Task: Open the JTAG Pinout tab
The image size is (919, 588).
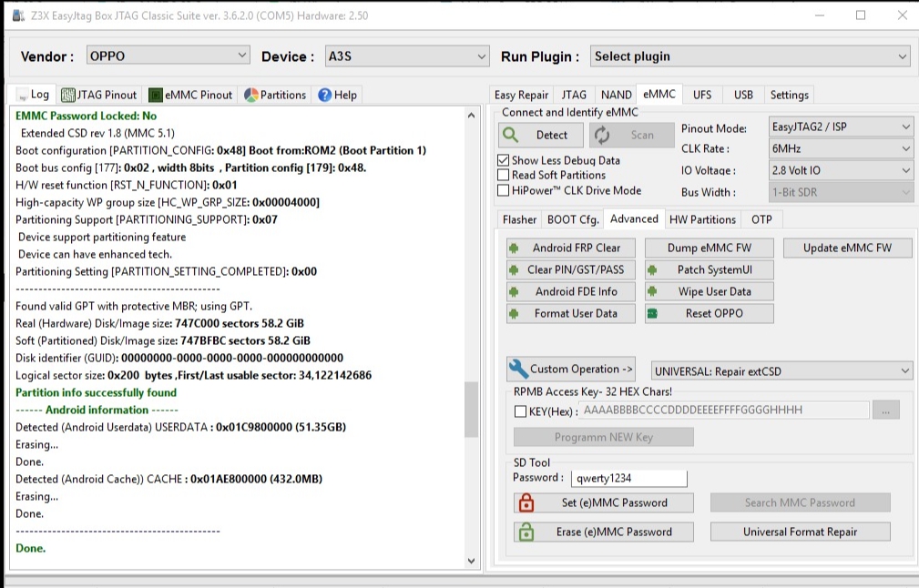Action: (x=99, y=95)
